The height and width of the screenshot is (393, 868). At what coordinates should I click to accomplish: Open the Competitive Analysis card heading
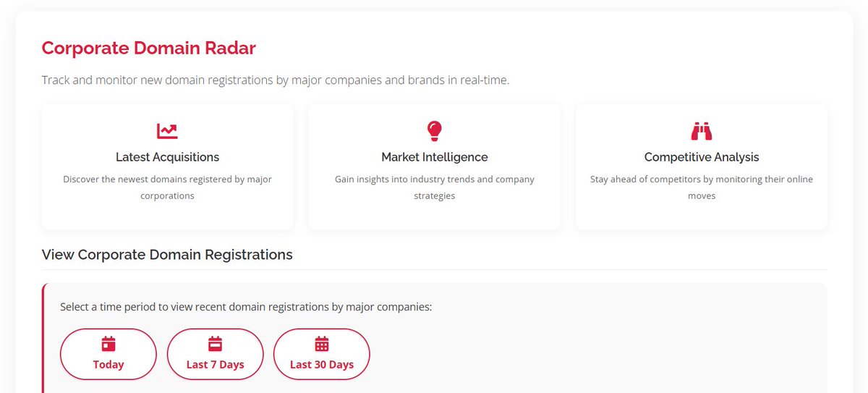pos(702,157)
